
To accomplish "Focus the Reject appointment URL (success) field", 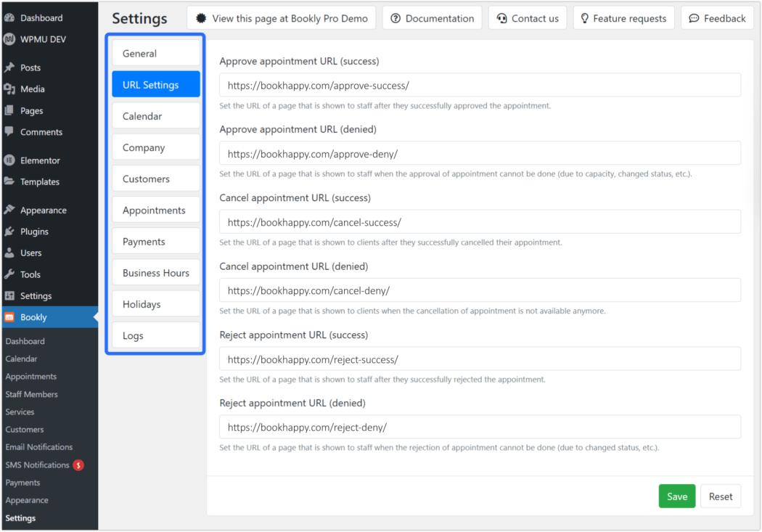I will [480, 359].
